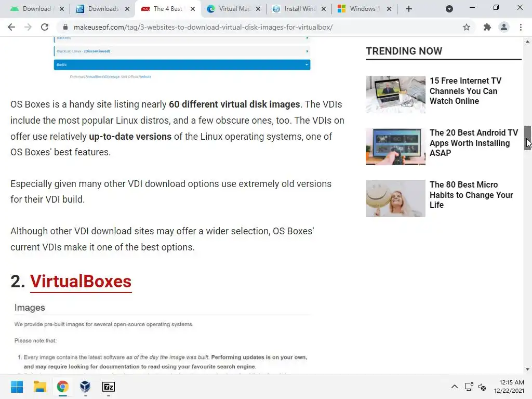Close the Virtual Mac tab
Image resolution: width=532 pixels, height=399 pixels.
pos(258,9)
